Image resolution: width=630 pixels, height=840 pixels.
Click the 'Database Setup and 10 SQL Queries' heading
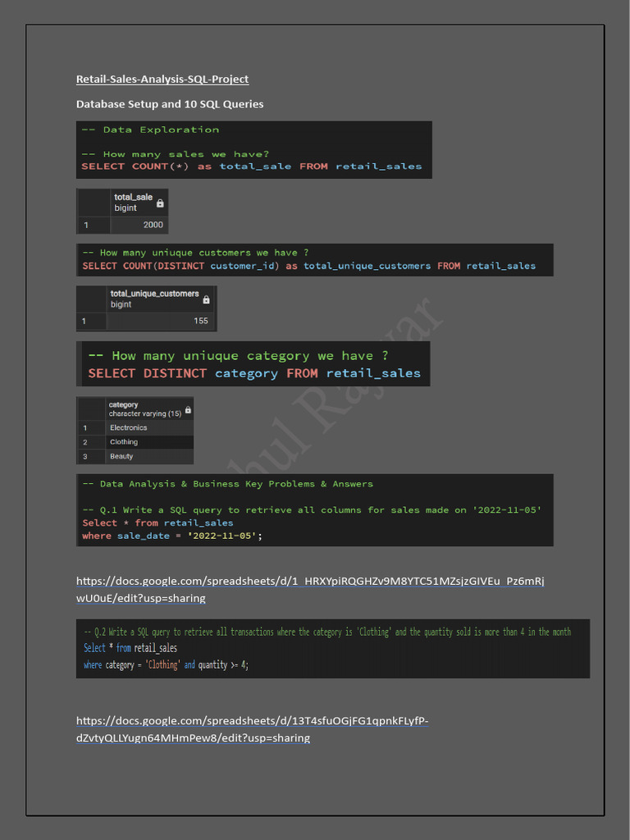click(x=170, y=104)
